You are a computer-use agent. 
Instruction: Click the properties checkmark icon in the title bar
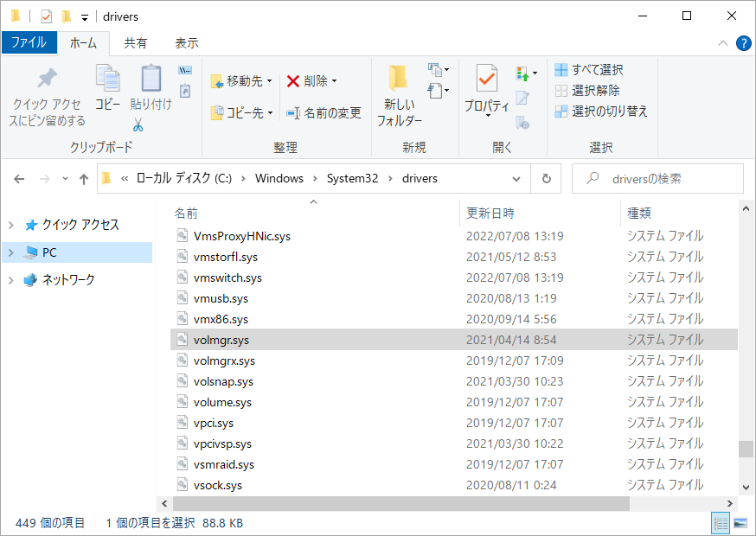[47, 17]
